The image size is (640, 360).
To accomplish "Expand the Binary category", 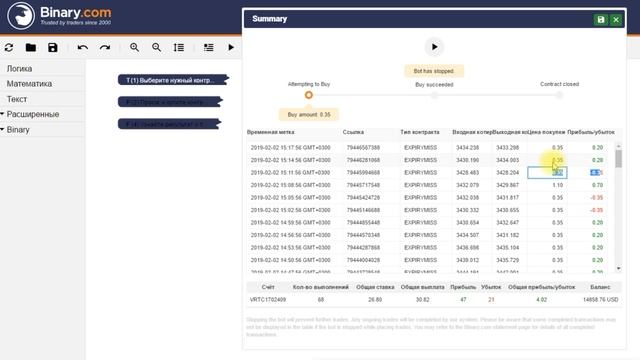I will (x=18, y=130).
